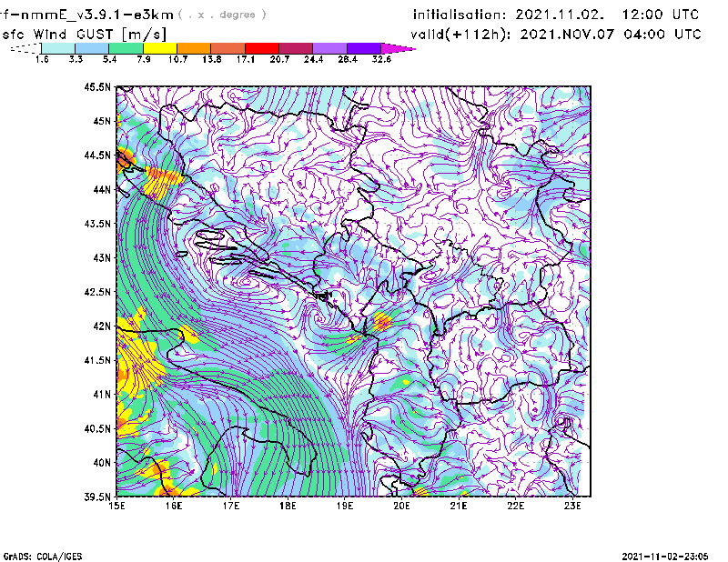Click the 22E longitude label
Viewport: 728px width, 562px height.
516,506
